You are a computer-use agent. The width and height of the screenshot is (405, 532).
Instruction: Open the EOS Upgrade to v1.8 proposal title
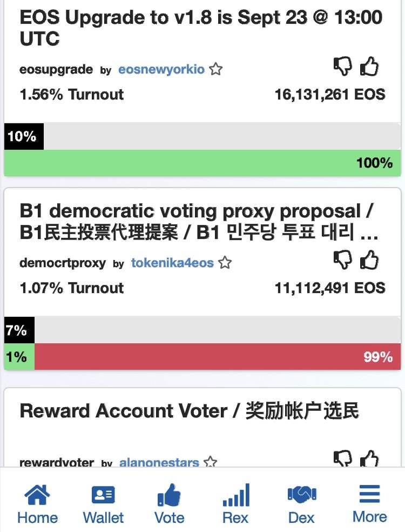click(x=201, y=28)
